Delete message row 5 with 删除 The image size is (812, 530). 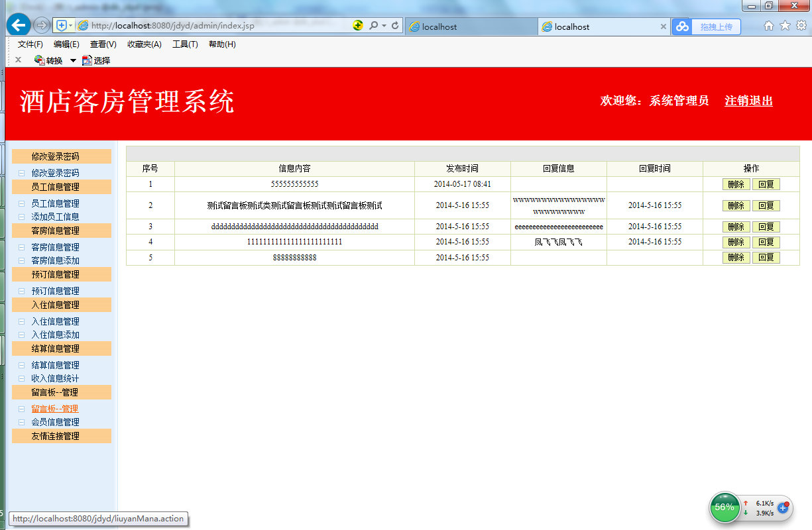(x=736, y=257)
